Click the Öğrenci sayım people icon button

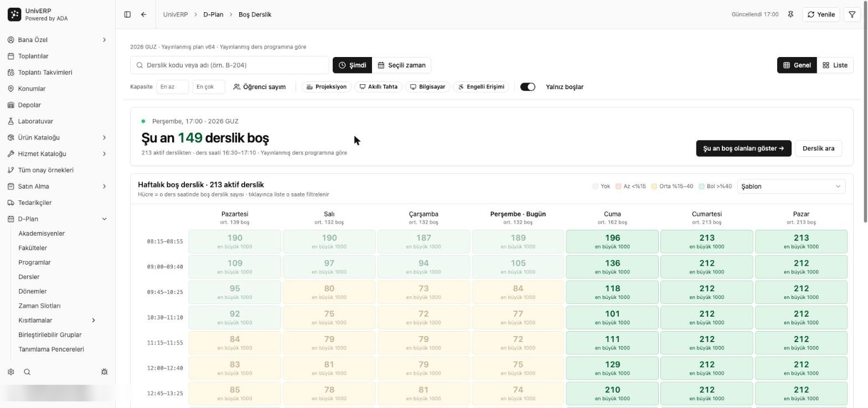260,87
